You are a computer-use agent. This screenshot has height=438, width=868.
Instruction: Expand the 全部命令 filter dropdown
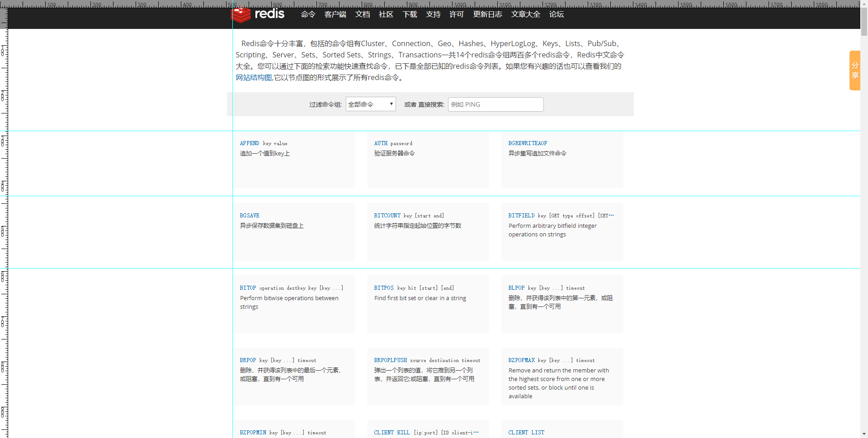click(x=371, y=104)
